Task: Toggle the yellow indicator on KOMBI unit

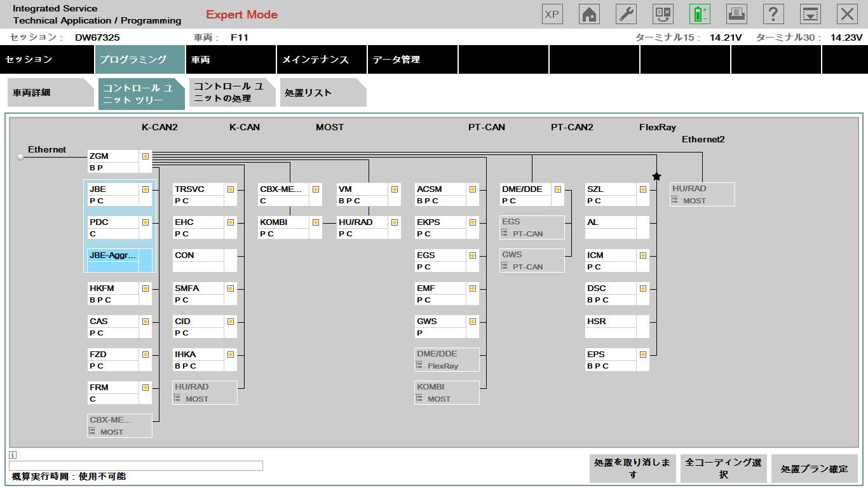Action: [x=316, y=222]
